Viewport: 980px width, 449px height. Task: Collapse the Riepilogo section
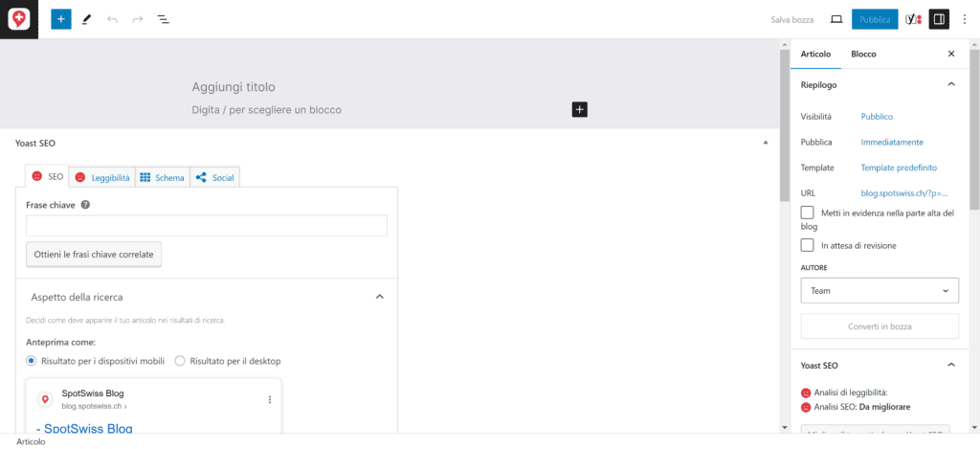click(951, 84)
